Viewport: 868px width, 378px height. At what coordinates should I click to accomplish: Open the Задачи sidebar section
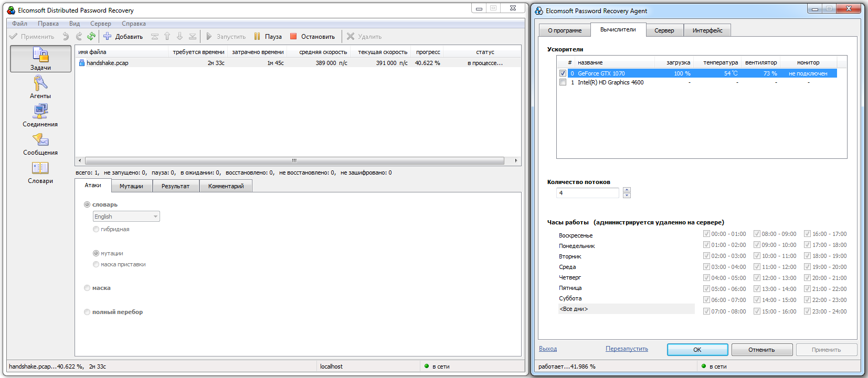[x=40, y=58]
